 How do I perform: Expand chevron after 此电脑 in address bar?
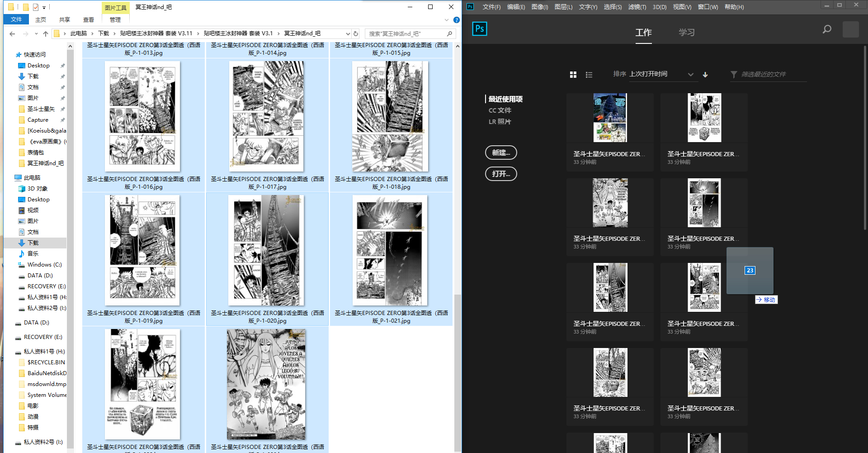point(93,33)
